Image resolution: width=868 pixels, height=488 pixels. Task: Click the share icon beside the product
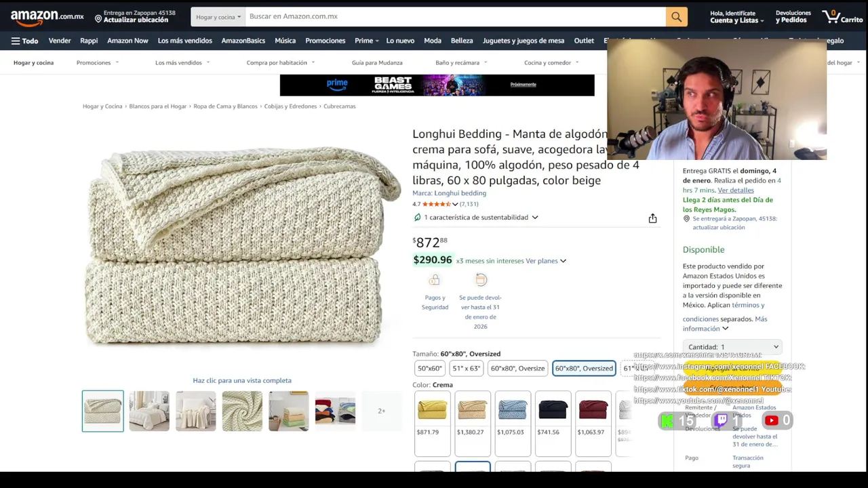652,218
